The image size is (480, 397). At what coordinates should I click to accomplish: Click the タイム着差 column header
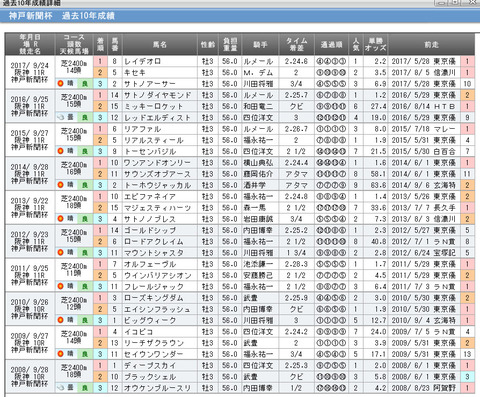click(297, 44)
